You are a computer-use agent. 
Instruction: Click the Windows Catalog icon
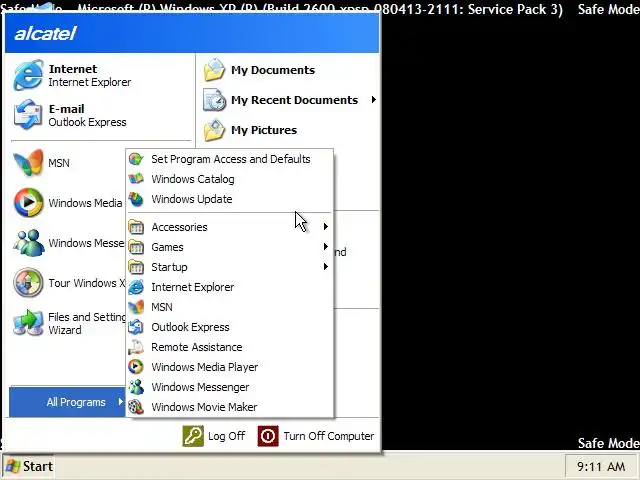coord(136,179)
